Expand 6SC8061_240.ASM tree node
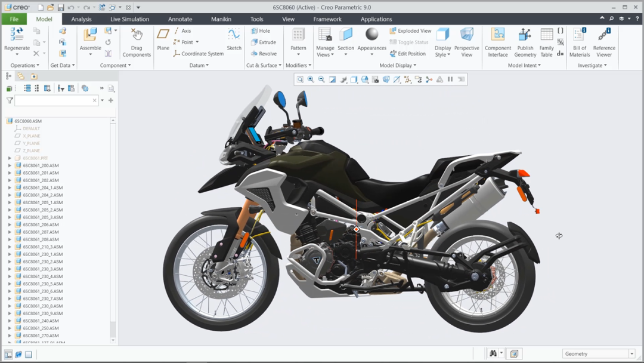644x363 pixels. (x=10, y=321)
